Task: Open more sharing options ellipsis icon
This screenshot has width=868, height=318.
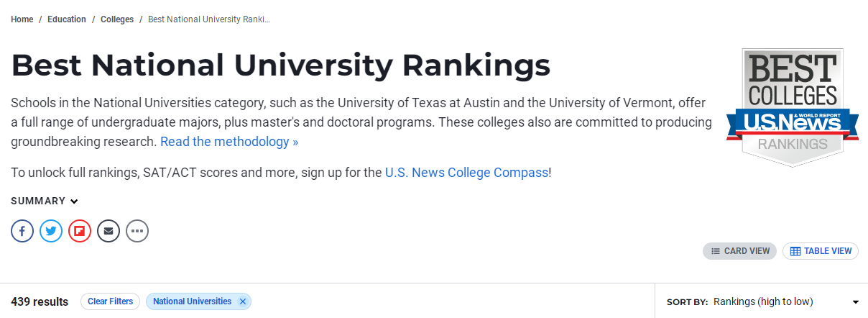Action: 137,231
